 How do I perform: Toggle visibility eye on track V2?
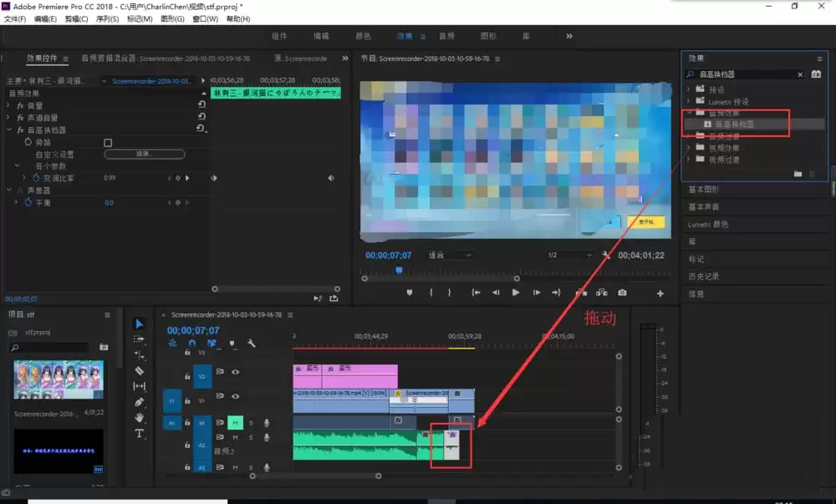click(x=235, y=372)
